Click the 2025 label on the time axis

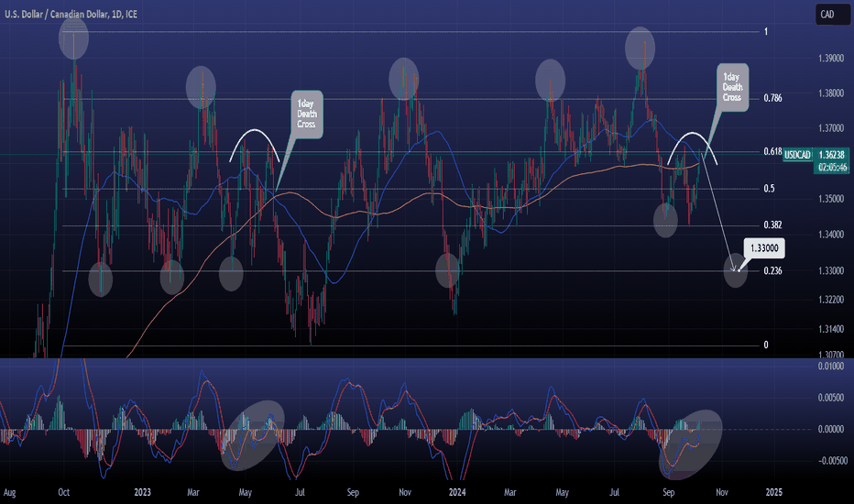773,493
